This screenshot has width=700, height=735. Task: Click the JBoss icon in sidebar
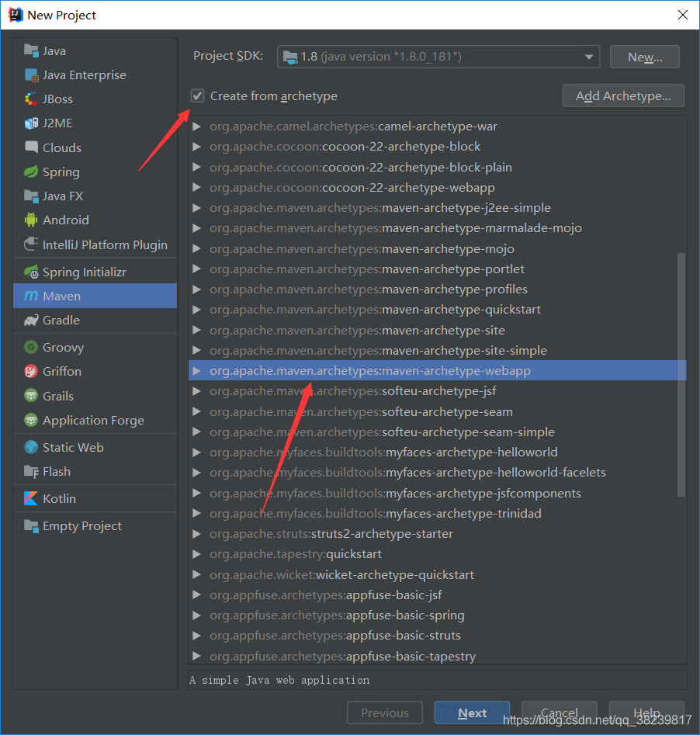[31, 99]
